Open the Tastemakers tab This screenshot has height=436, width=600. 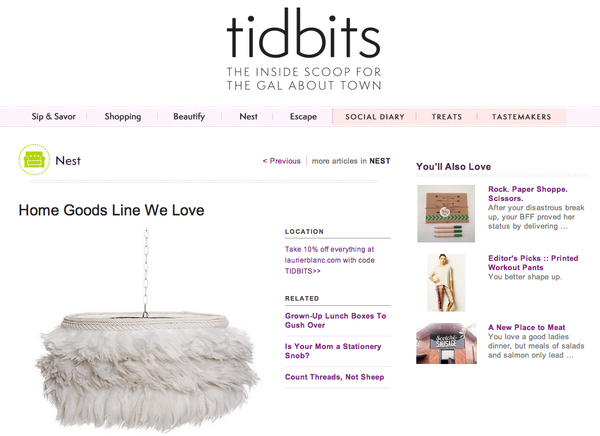tap(522, 117)
